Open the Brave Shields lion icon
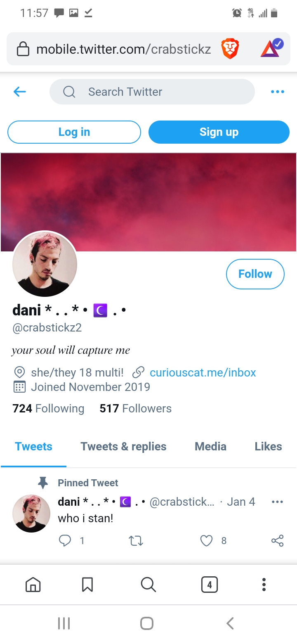 pos(230,49)
